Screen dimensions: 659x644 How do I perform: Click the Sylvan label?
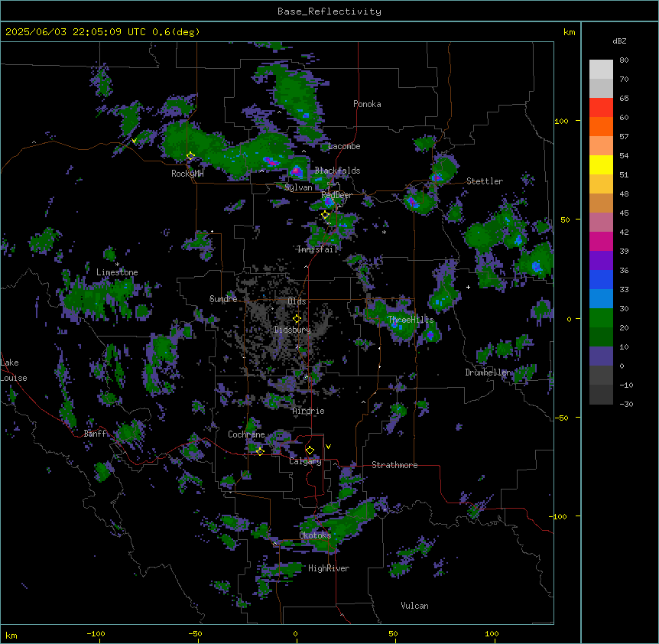(x=298, y=187)
